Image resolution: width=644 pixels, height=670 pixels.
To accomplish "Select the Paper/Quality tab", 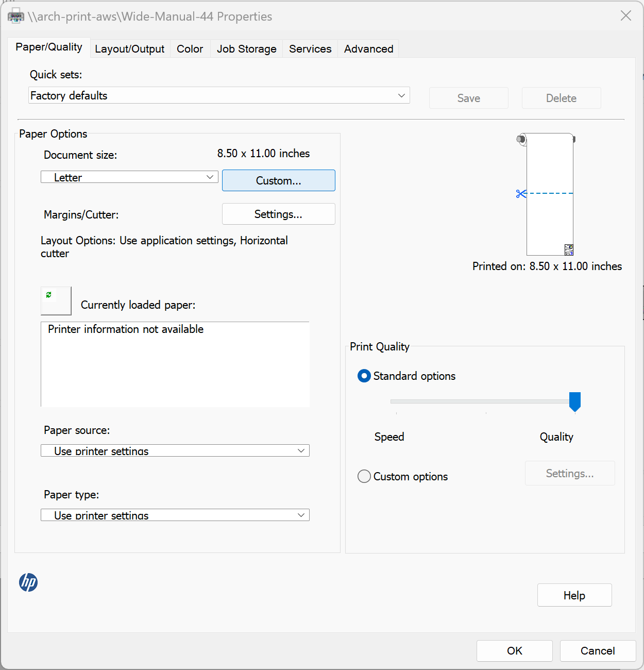I will [49, 47].
